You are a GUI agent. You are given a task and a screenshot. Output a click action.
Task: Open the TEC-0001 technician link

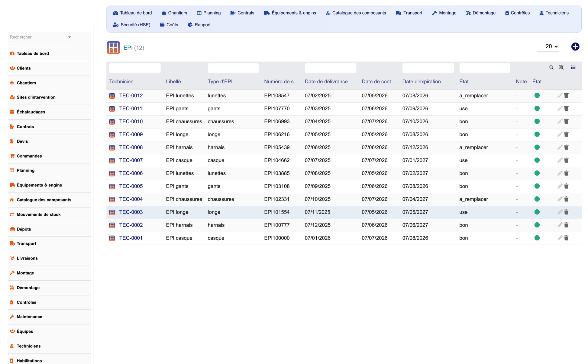pyautogui.click(x=131, y=238)
